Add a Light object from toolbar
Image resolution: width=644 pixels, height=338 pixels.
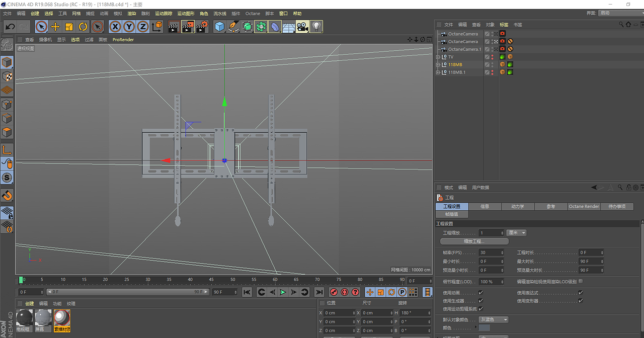tap(316, 27)
